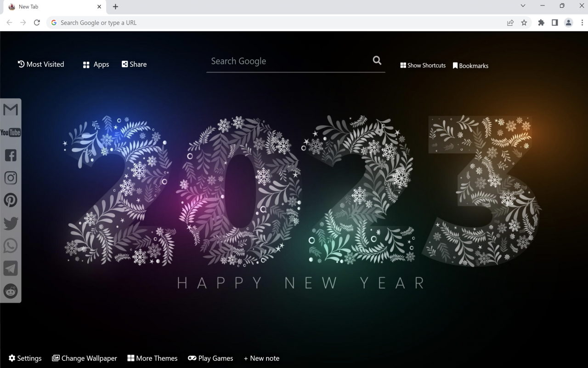Open Pinterest from the sidebar
This screenshot has height=368, width=588.
coord(11,200)
